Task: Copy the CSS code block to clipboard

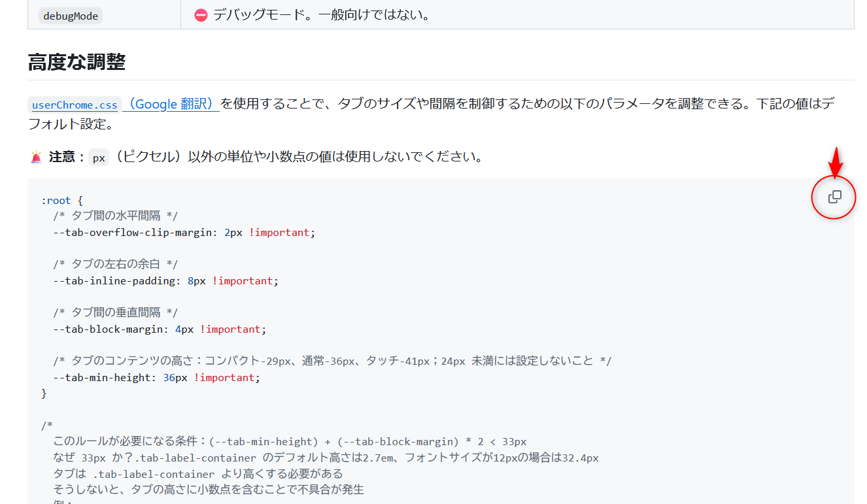Action: tap(834, 197)
